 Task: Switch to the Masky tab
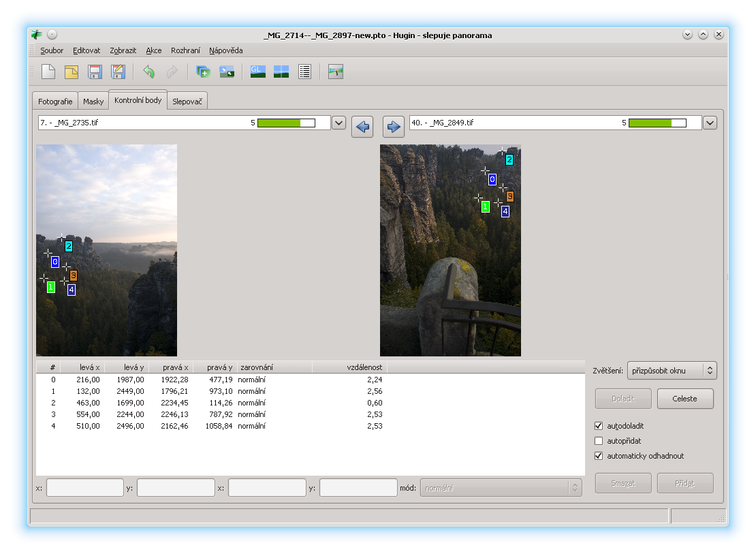[x=93, y=102]
